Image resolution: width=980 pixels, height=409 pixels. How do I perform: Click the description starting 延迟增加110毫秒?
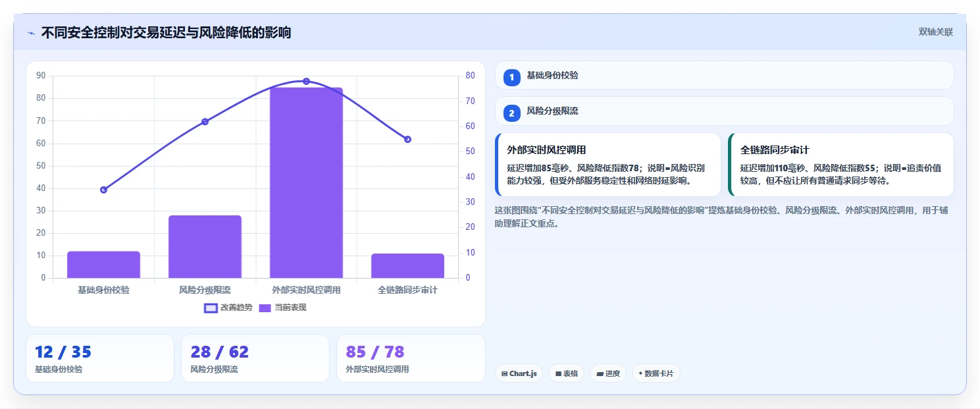(840, 175)
